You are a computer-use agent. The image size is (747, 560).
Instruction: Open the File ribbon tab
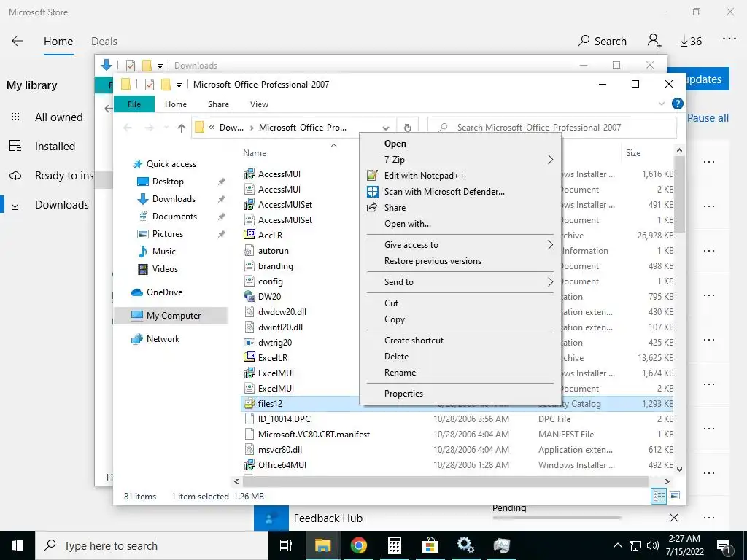click(x=134, y=104)
